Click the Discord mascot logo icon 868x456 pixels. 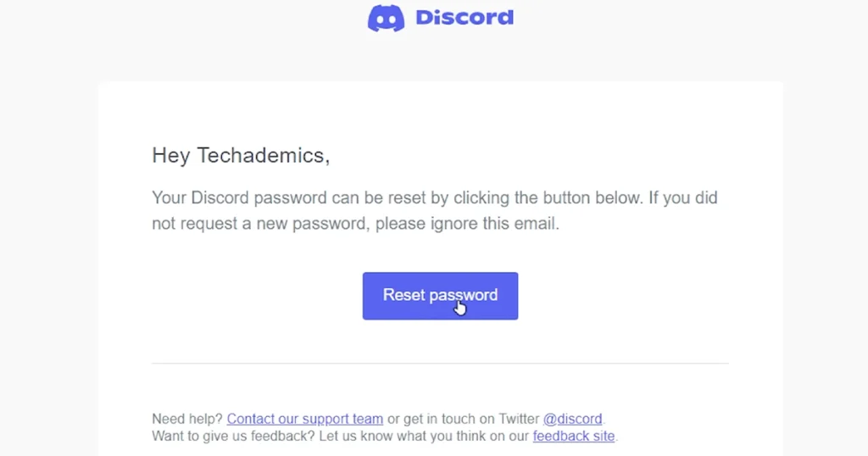click(386, 18)
